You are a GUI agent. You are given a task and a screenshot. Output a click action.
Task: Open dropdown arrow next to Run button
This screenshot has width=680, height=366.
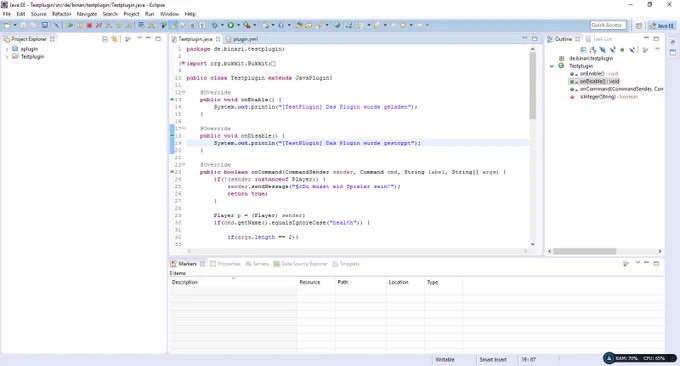(x=239, y=25)
